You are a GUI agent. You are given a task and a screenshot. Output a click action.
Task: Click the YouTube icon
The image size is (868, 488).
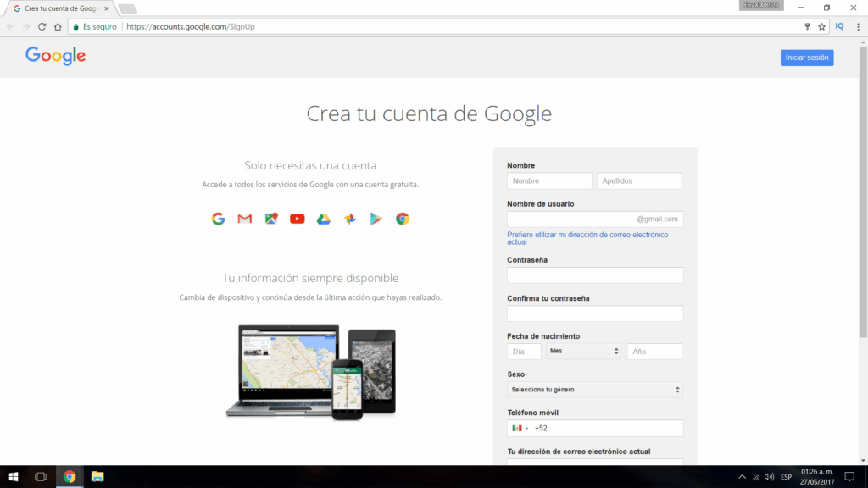pyautogui.click(x=297, y=219)
